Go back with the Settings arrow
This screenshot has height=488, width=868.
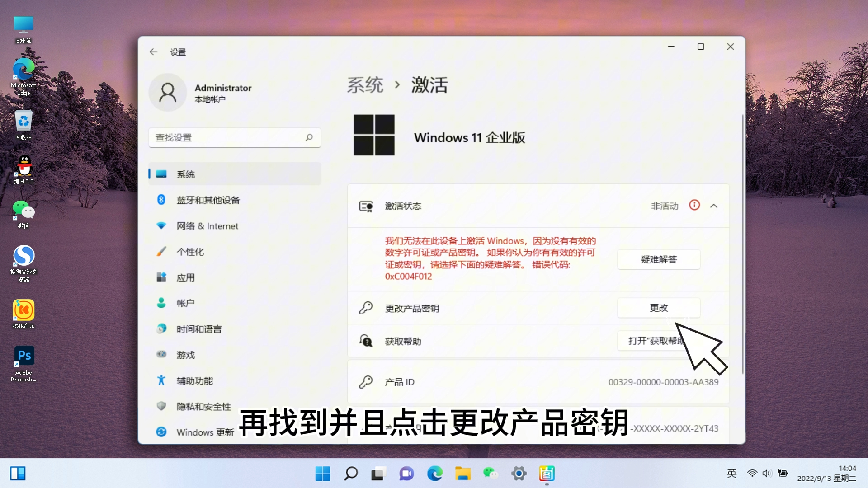(x=153, y=52)
